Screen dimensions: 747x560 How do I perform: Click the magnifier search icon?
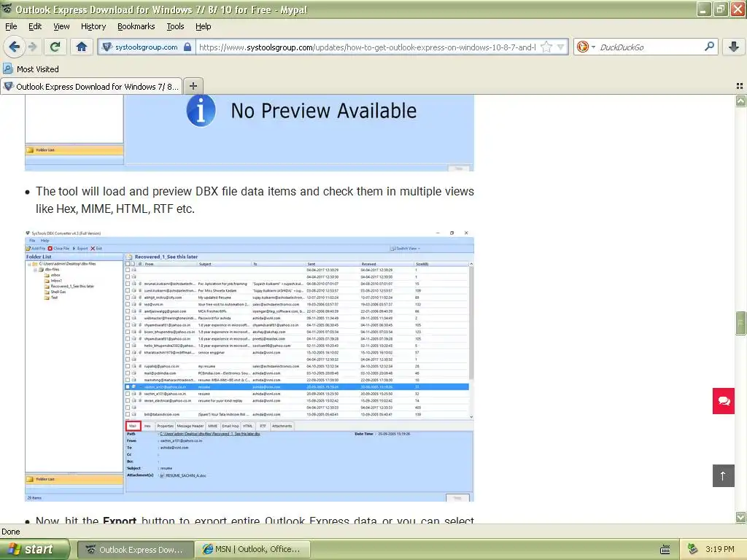(x=709, y=47)
